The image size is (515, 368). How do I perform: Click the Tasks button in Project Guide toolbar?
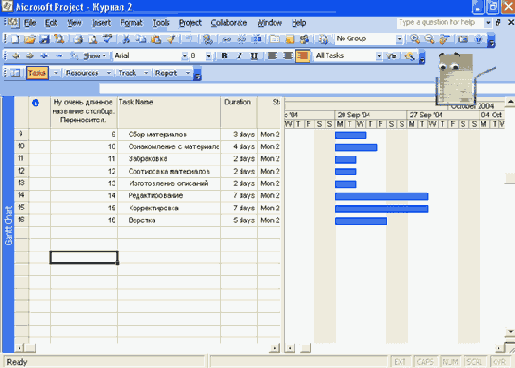37,73
